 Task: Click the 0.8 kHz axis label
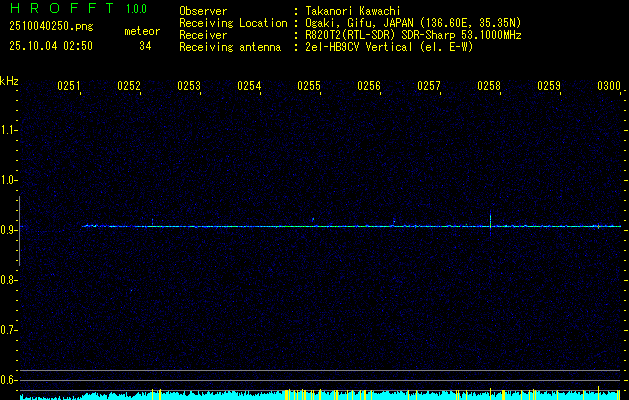click(8, 280)
